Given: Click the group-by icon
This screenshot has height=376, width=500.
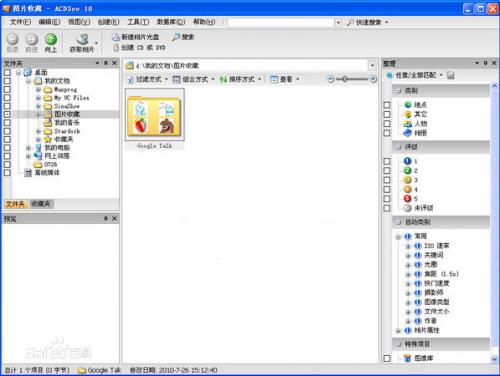Looking at the screenshot, I should pyautogui.click(x=176, y=79).
